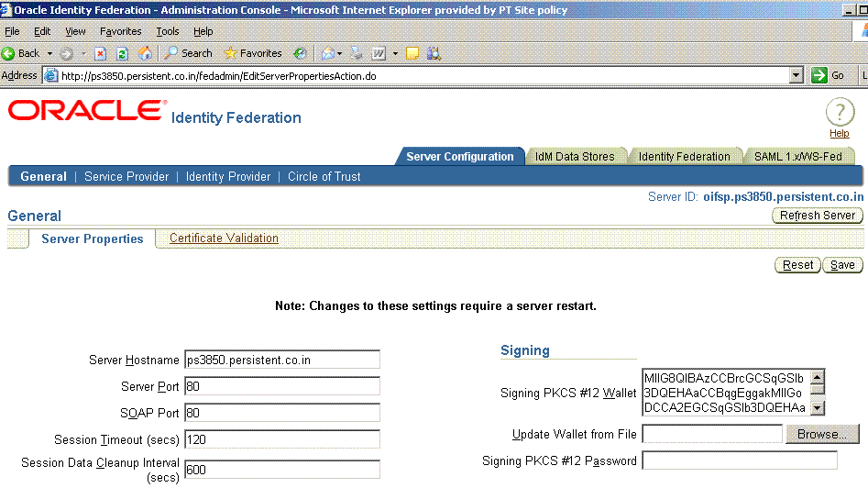The width and height of the screenshot is (868, 488).
Task: Open the Favorites pane with star icon
Action: click(253, 53)
